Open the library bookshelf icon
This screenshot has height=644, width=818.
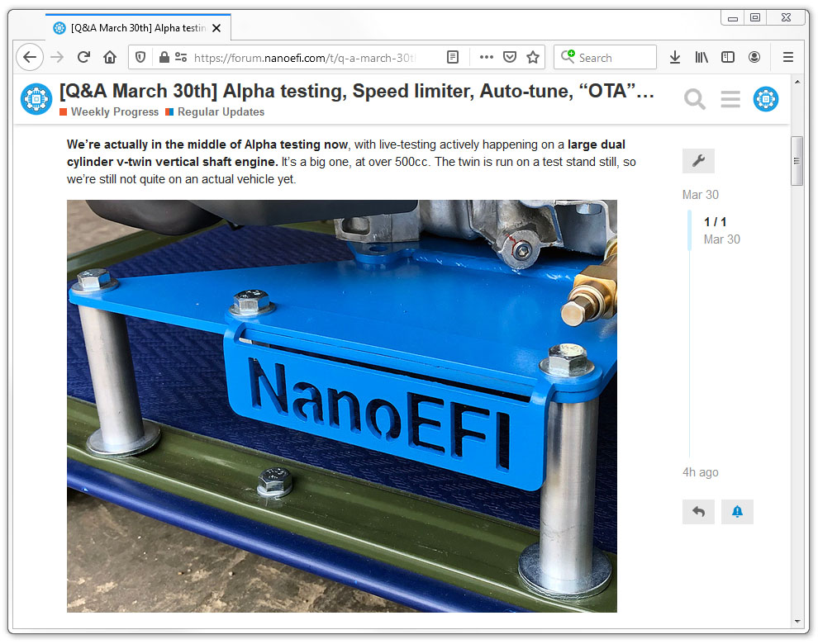pos(701,57)
